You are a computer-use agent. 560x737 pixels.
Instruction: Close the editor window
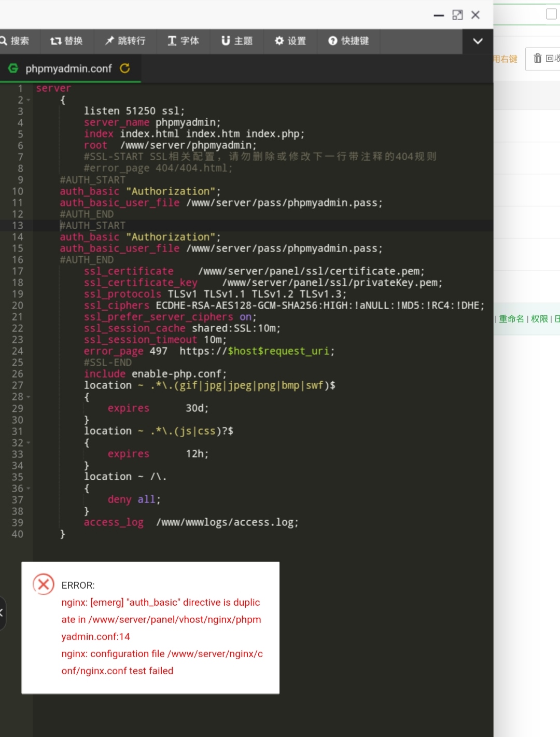click(x=475, y=15)
